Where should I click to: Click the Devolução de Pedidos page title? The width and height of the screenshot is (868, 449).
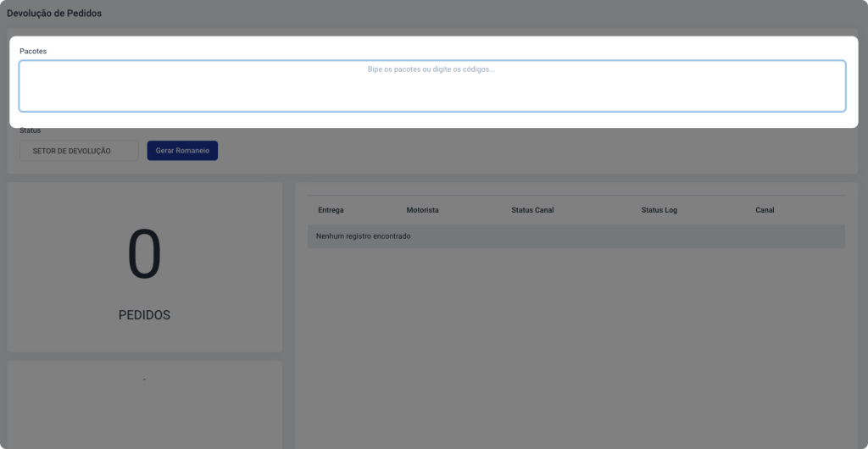pyautogui.click(x=54, y=14)
